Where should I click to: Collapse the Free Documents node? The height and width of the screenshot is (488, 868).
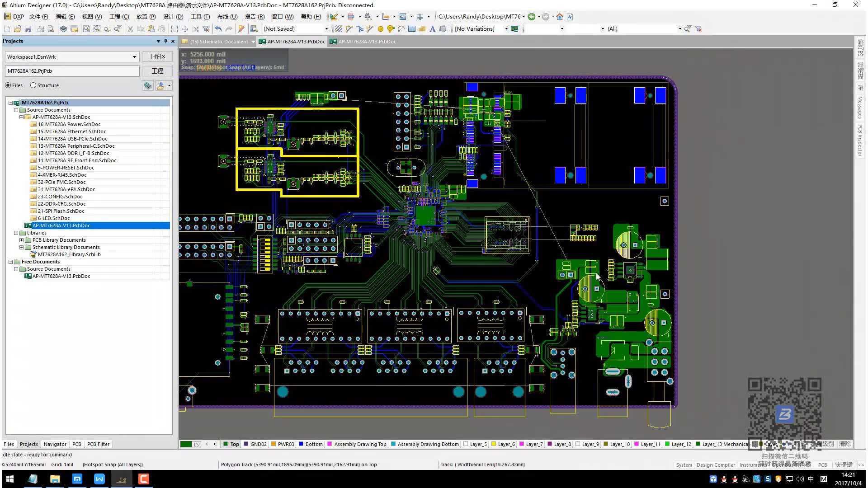tap(10, 262)
